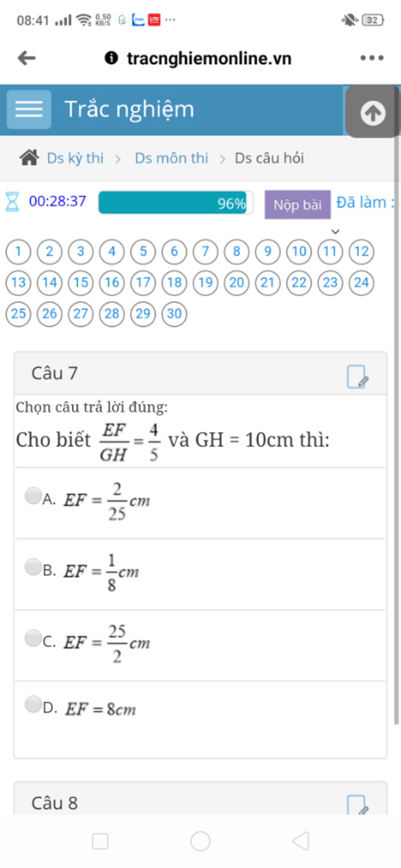Jump to question number 11
Image resolution: width=401 pixels, height=868 pixels.
330,251
